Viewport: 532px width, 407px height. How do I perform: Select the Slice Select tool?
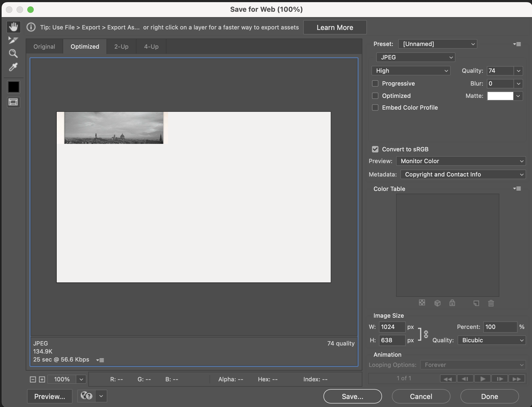pos(13,40)
